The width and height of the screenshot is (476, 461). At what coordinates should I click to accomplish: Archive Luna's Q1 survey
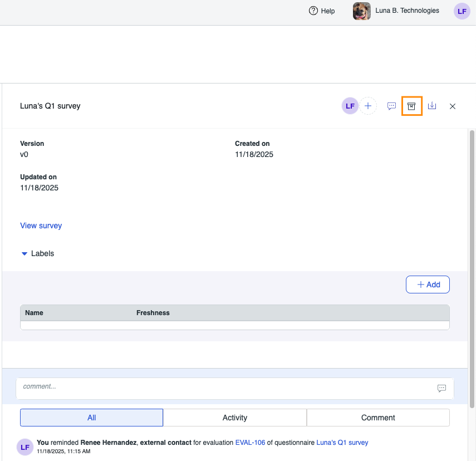click(x=411, y=106)
